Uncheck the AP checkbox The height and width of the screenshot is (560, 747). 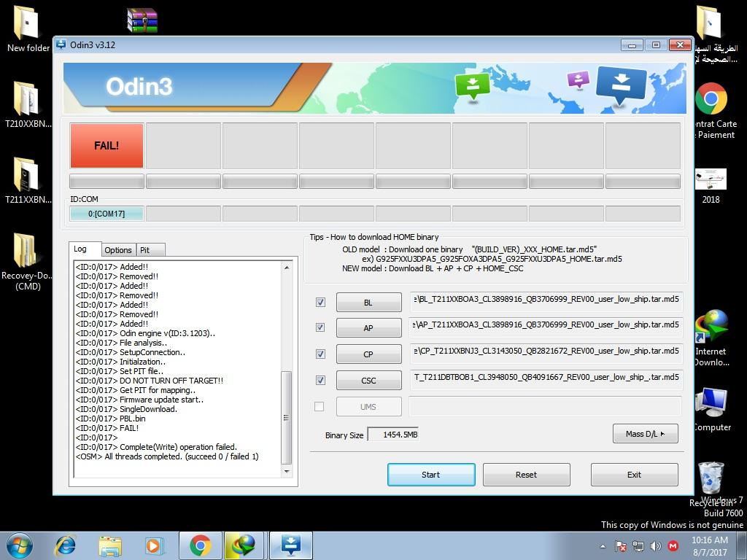[x=321, y=327]
